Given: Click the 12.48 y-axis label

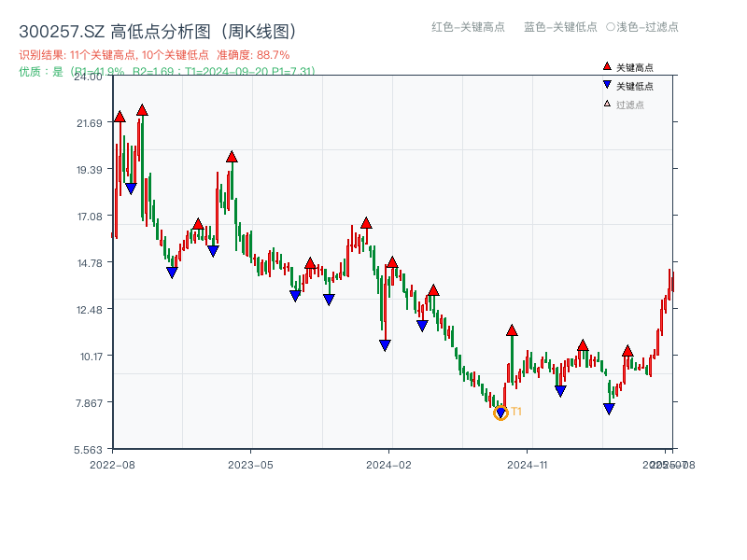Looking at the screenshot, I should click(x=90, y=310).
